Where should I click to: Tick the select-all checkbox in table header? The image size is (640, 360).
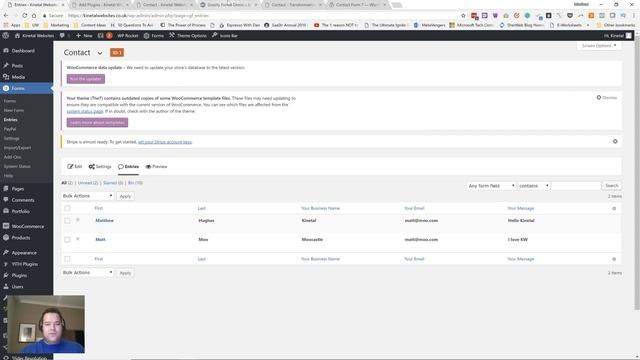[67, 208]
